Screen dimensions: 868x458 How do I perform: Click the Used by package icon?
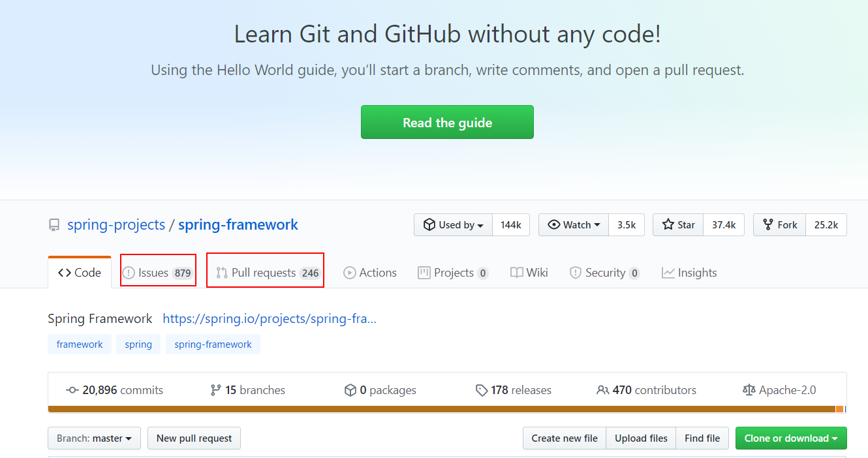[429, 224]
